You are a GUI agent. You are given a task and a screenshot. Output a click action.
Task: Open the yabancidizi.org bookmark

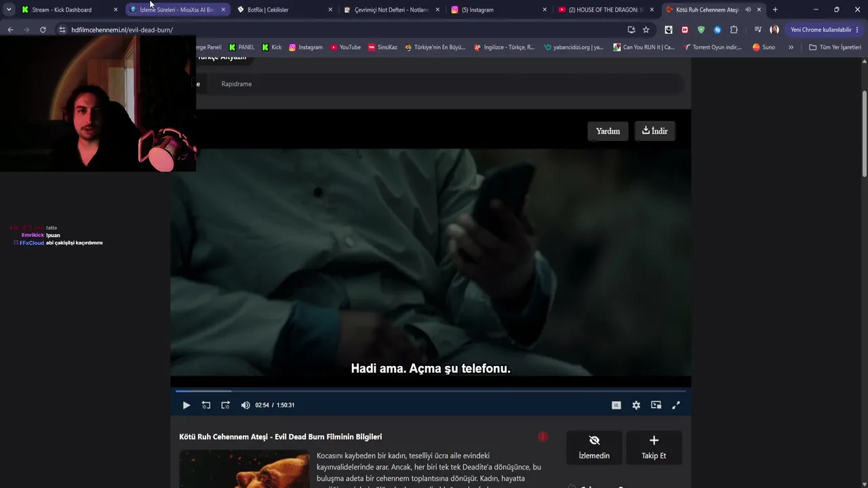point(574,47)
